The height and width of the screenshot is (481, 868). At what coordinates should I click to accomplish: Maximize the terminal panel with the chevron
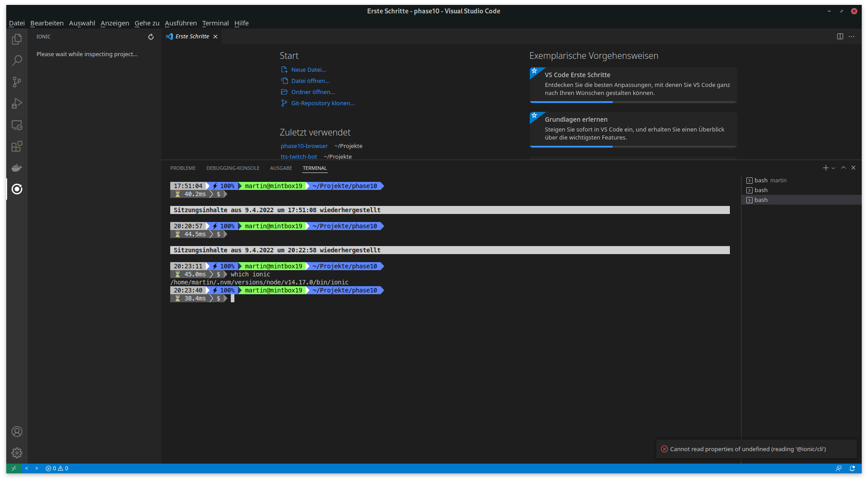coord(843,168)
